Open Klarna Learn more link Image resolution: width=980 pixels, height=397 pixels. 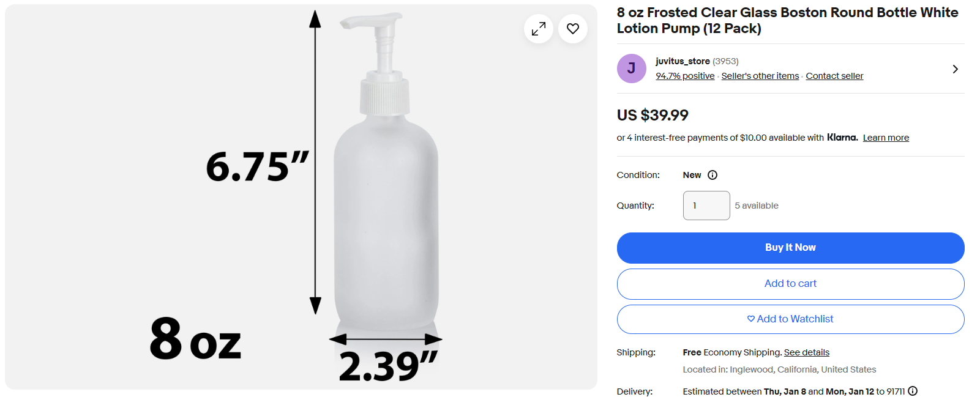[886, 138]
